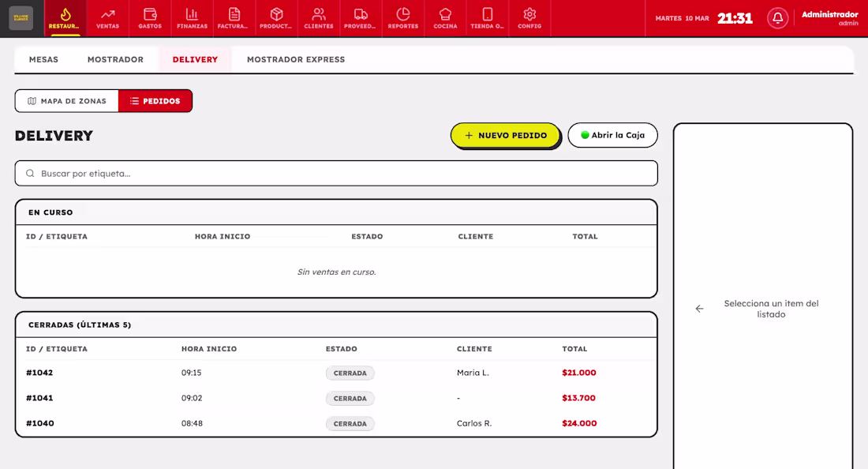The image size is (868, 469).
Task: Focus the Buscar por etiqueta search field
Action: [x=336, y=174]
